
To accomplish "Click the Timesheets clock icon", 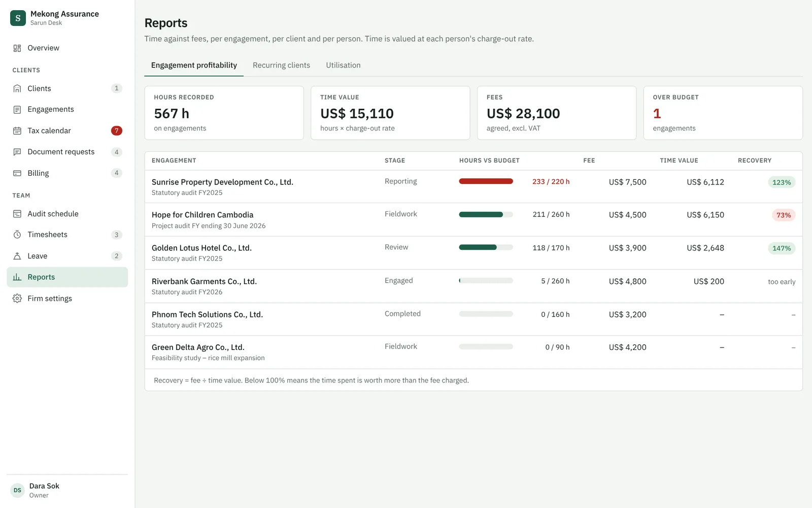I will [x=17, y=235].
